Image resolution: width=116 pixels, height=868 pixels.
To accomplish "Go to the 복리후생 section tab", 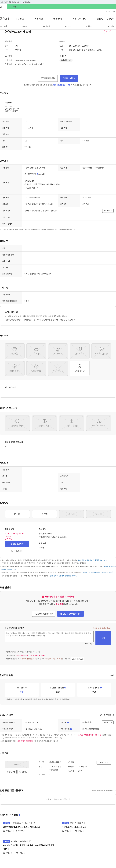I will (x=68, y=26).
